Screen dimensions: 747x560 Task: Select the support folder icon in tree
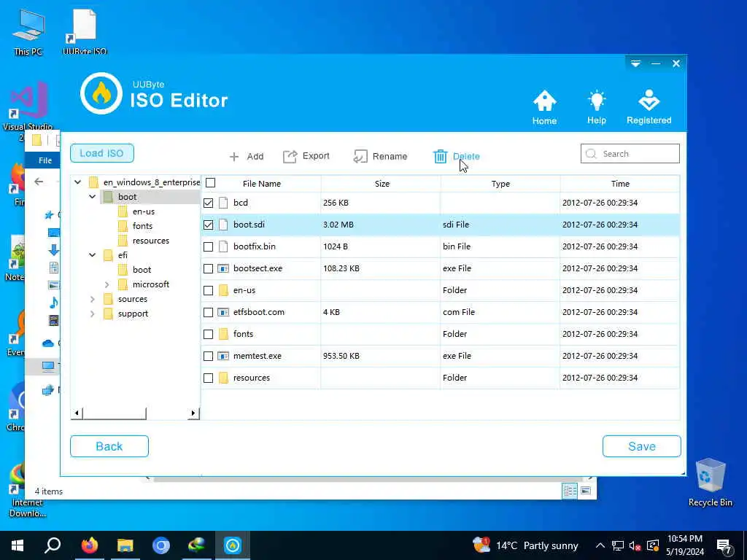108,314
